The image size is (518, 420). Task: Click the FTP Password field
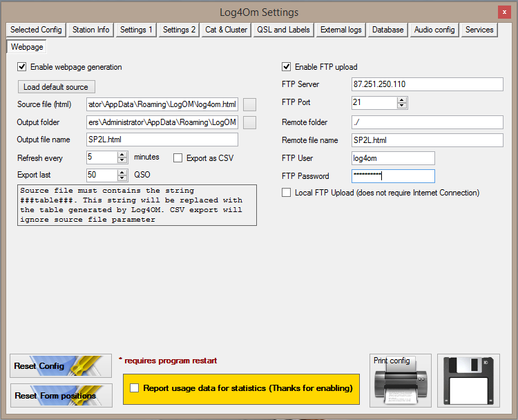point(393,176)
